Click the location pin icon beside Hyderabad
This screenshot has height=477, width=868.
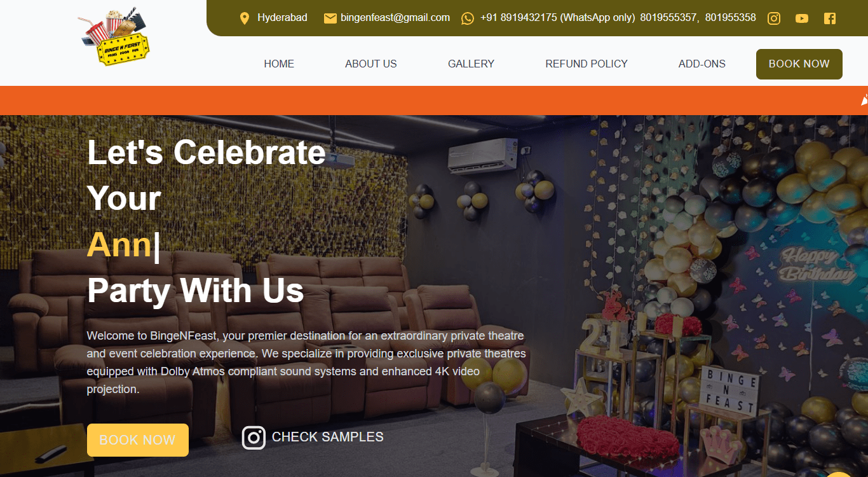pyautogui.click(x=244, y=18)
